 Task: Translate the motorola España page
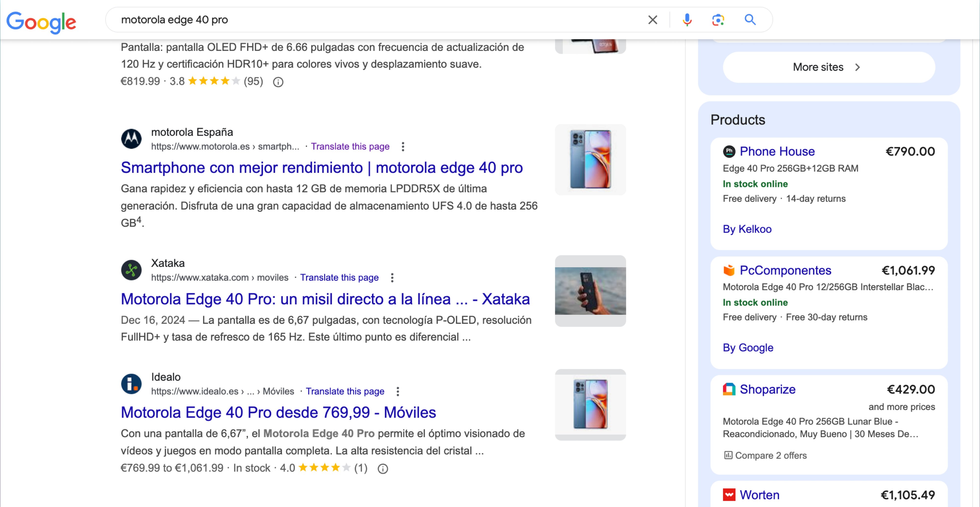pyautogui.click(x=350, y=147)
